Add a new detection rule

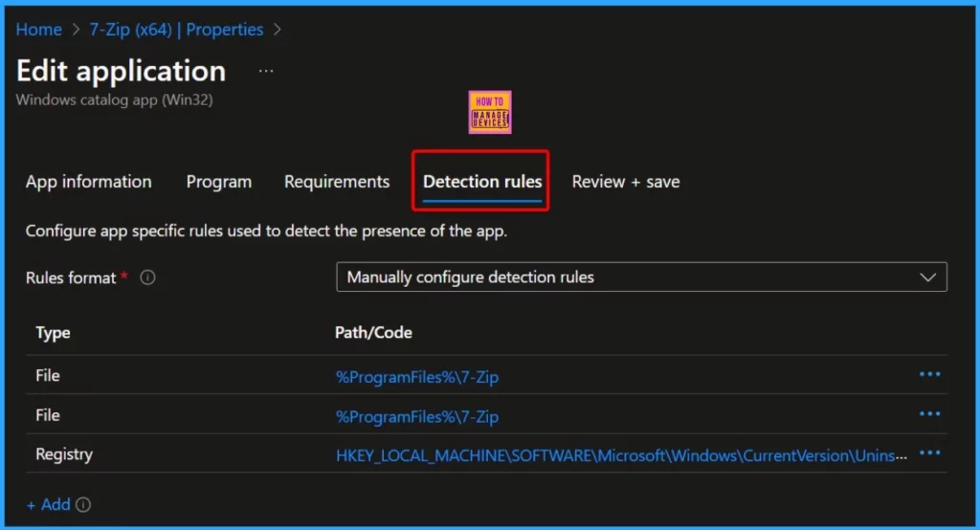[x=49, y=504]
